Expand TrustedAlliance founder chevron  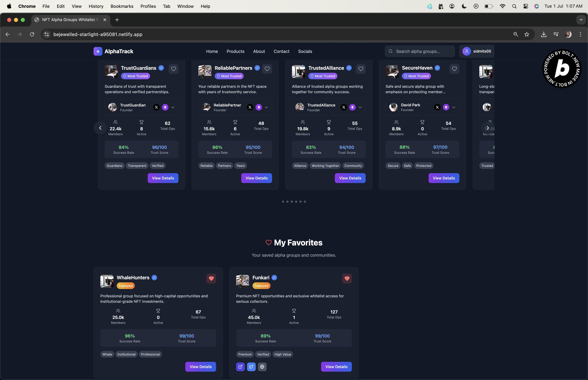pyautogui.click(x=360, y=107)
